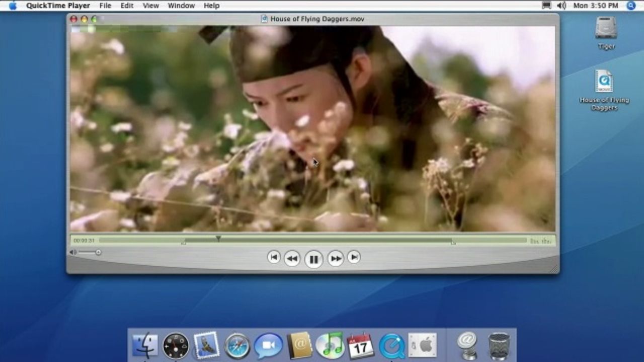Image resolution: width=644 pixels, height=362 pixels.
Task: Launch Safari from the Dock
Action: click(x=237, y=346)
